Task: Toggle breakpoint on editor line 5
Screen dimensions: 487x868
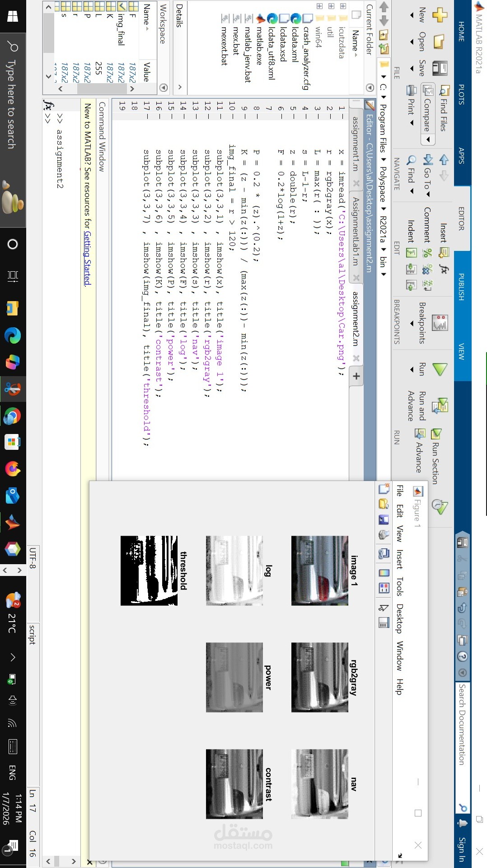Action: (292, 116)
